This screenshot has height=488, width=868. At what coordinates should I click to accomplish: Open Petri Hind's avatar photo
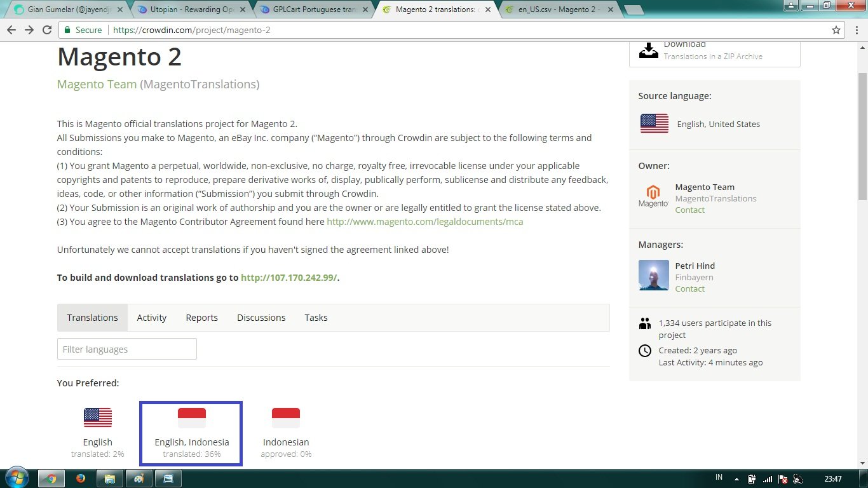[653, 275]
